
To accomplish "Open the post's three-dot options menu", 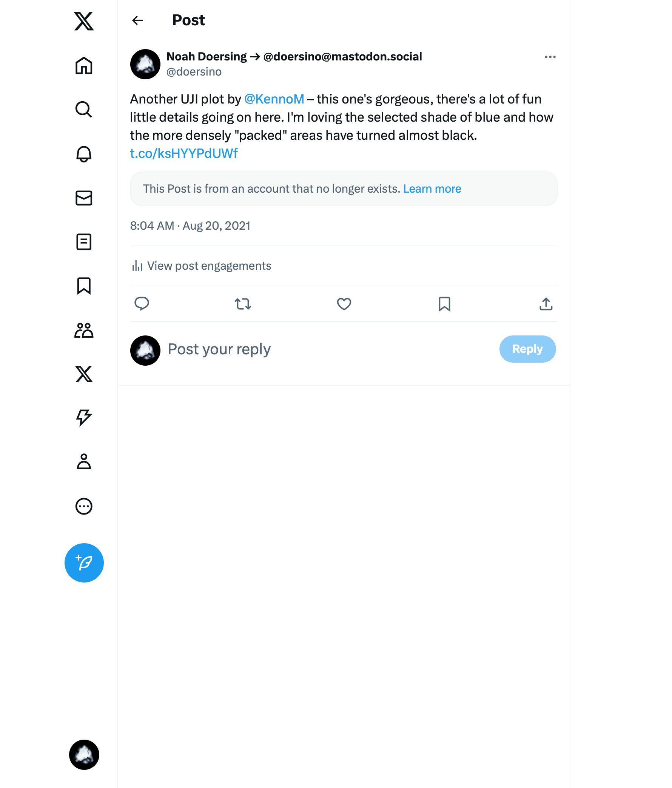I will coord(550,57).
